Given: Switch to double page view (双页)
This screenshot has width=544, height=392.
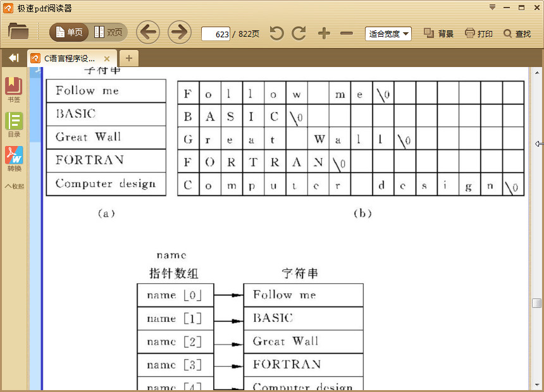Looking at the screenshot, I should 108,33.
